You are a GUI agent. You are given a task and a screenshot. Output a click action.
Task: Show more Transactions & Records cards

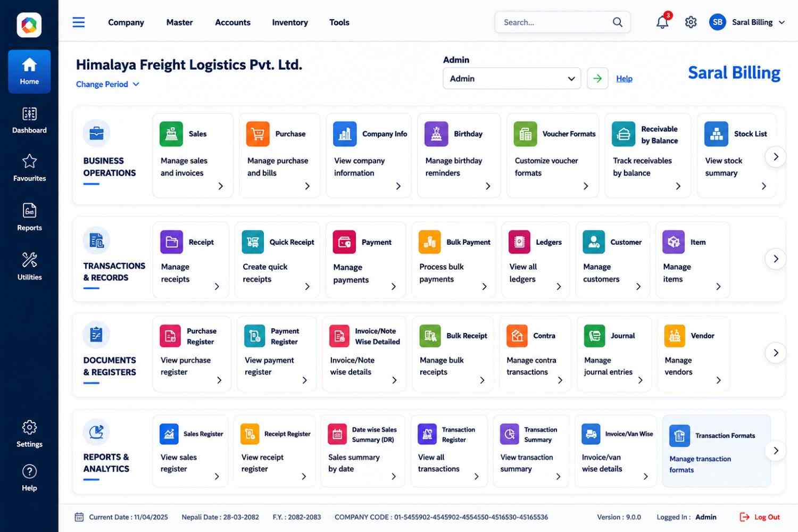(x=776, y=259)
